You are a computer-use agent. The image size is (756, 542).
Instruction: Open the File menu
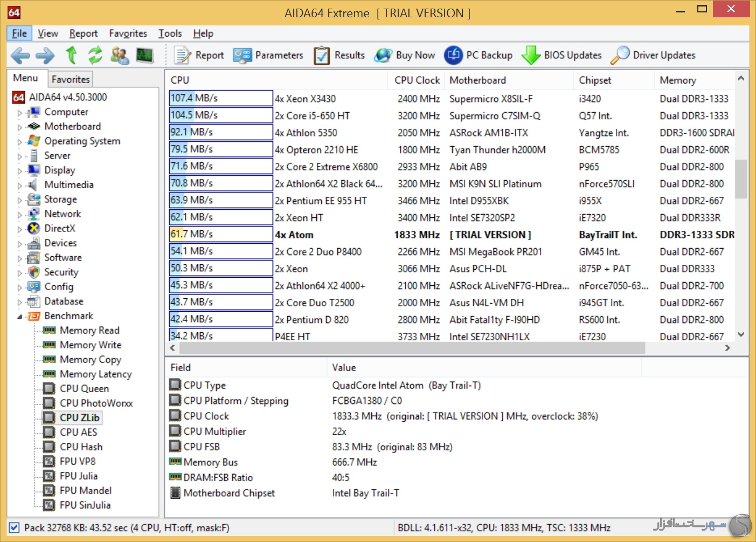pyautogui.click(x=19, y=33)
